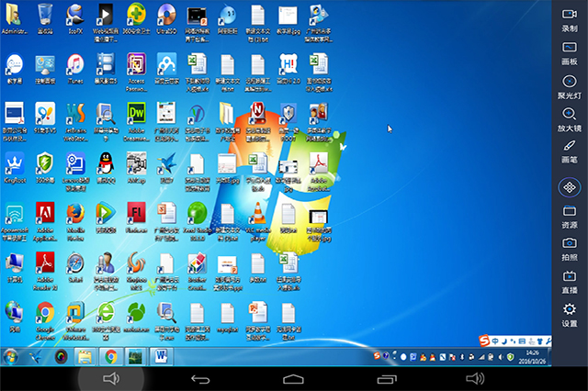Image resolution: width=588 pixels, height=391 pixels.
Task: Toggle 中 Chinese mode on IME bar
Action: tap(495, 341)
